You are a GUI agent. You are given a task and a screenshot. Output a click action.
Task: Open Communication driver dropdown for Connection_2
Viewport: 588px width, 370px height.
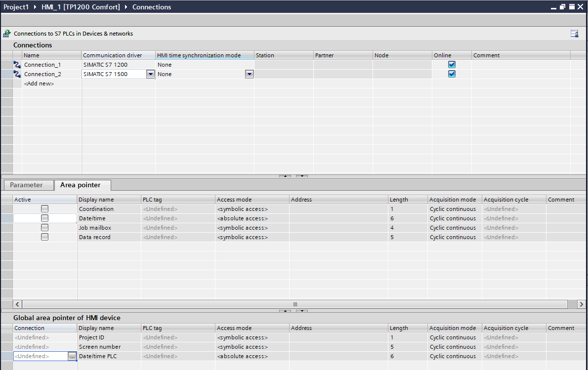[x=151, y=74]
